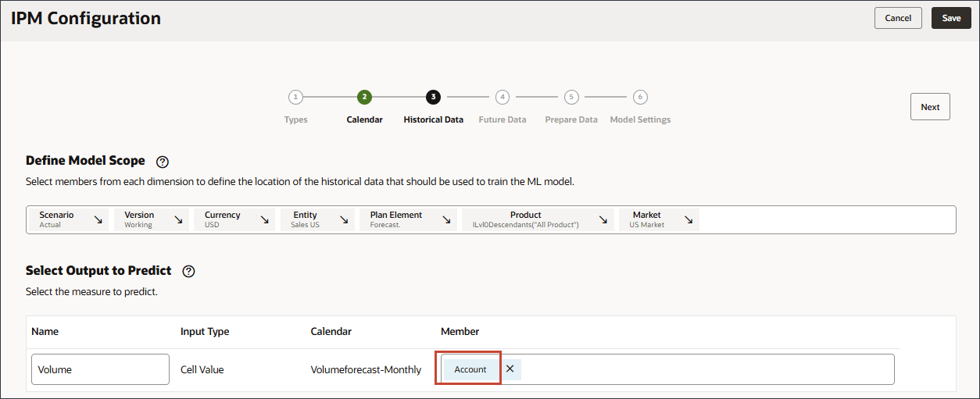Click the Next button

tap(930, 107)
